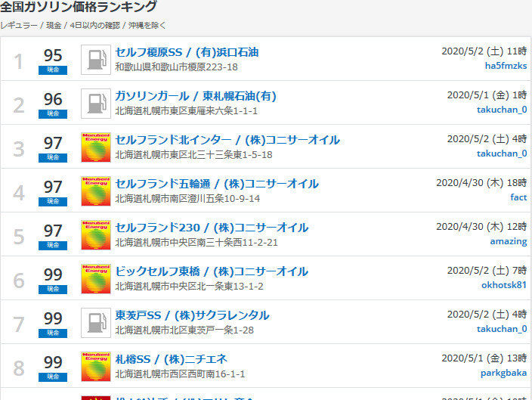Screen dimensions: 532x400
Task: Open the セルフ榎原SS / (有)浜口石油 station link
Action: [187, 52]
